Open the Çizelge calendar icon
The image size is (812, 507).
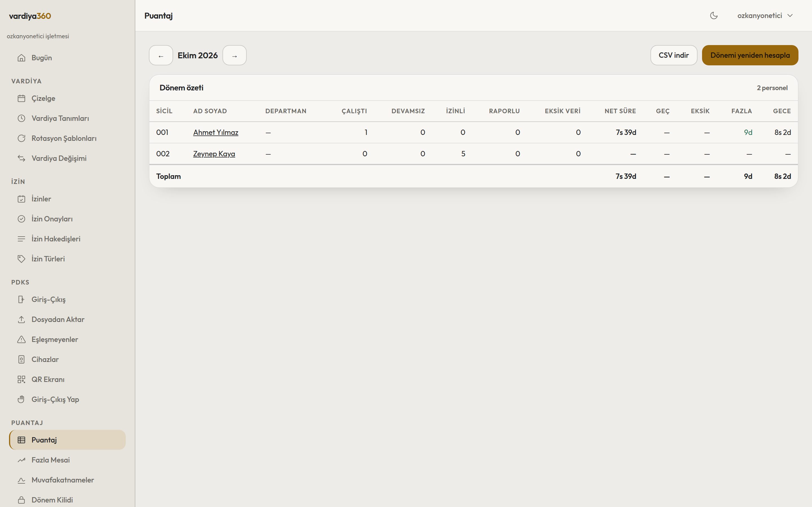pos(21,98)
